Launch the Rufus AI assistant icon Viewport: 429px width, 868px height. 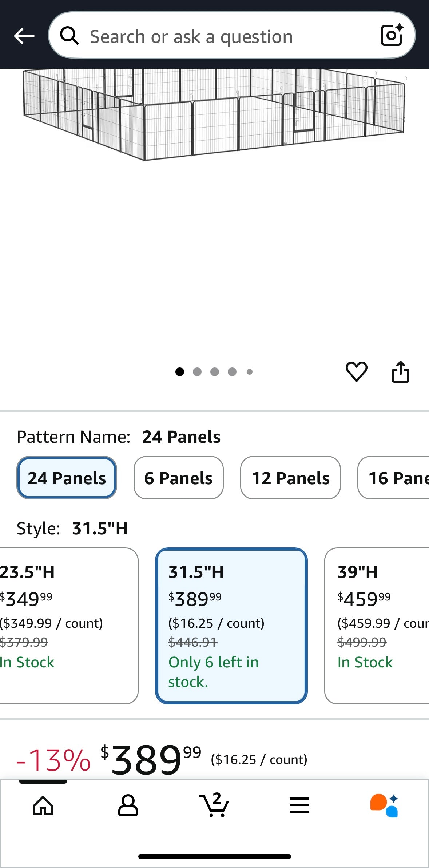pyautogui.click(x=384, y=805)
